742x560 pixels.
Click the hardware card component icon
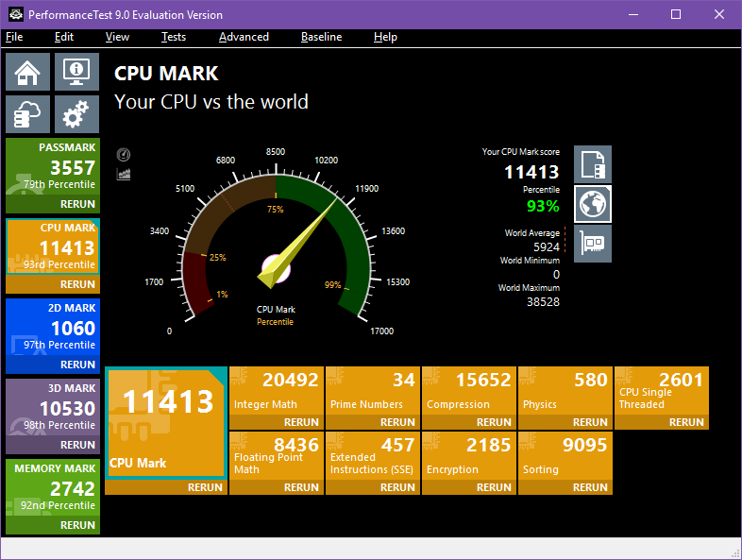pos(593,244)
